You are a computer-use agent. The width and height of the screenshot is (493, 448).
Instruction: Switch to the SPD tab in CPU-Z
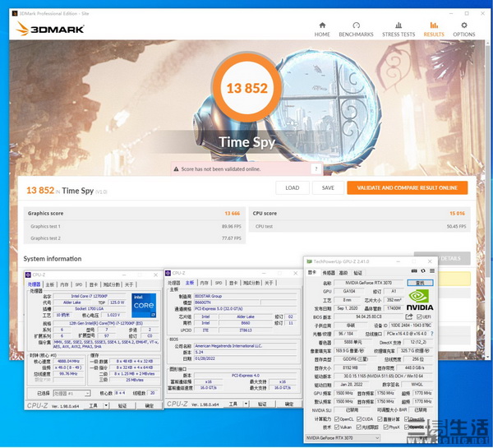(x=79, y=284)
